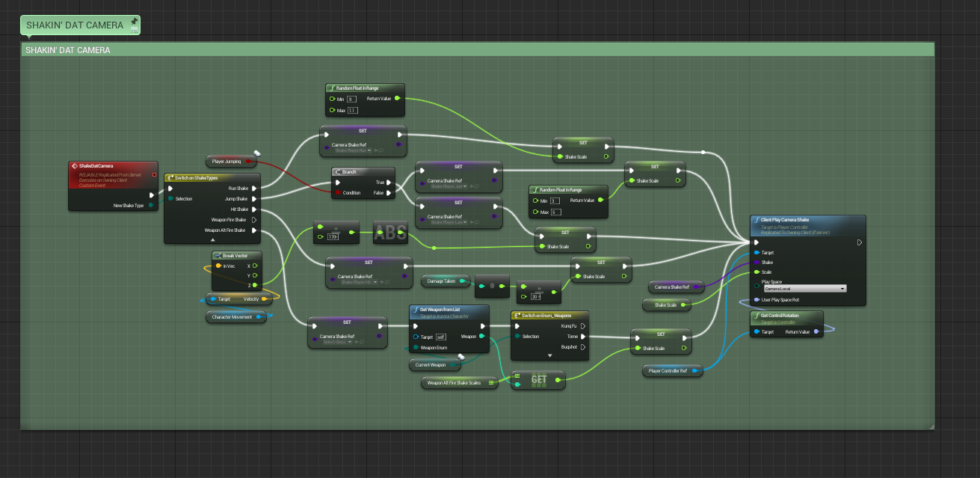The height and width of the screenshot is (478, 980).
Task: Click the Bugshot exec output pin
Action: click(x=583, y=347)
